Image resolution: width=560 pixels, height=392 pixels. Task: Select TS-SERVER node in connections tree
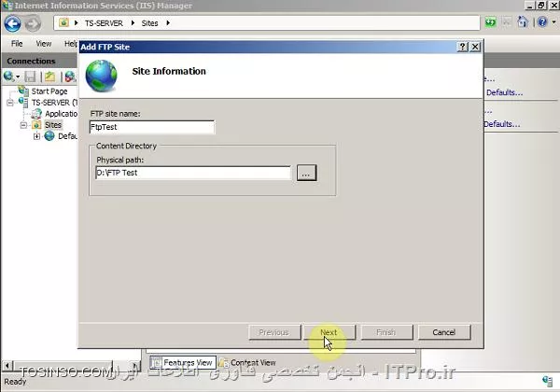[54, 103]
